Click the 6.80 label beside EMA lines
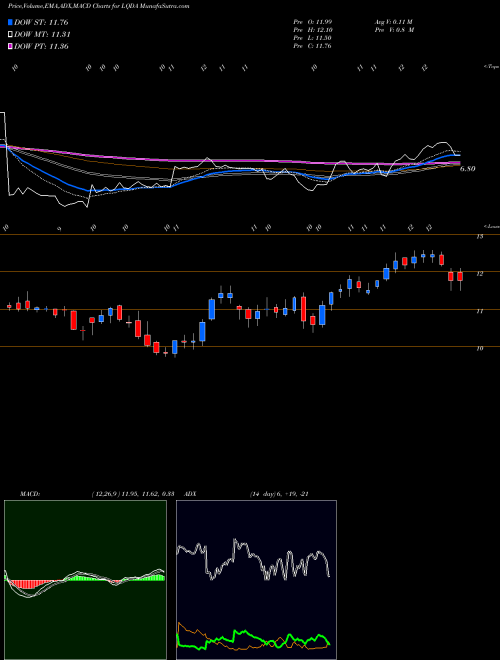Screen dimensions: 500x660 pyautogui.click(x=468, y=169)
